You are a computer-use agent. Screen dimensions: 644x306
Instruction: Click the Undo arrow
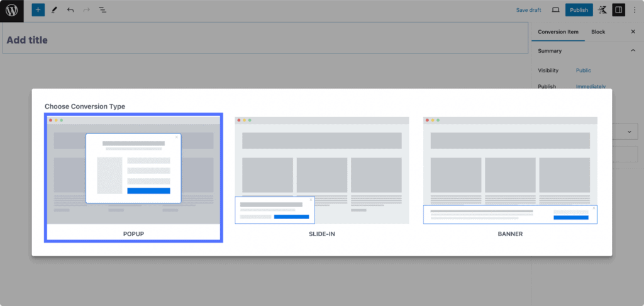tap(70, 10)
